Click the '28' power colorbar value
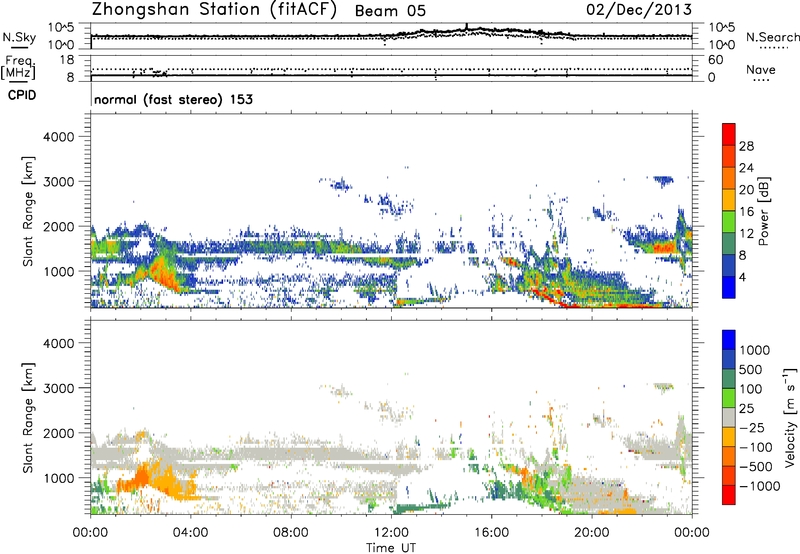Screen dimensions: 800x554 pyautogui.click(x=746, y=146)
